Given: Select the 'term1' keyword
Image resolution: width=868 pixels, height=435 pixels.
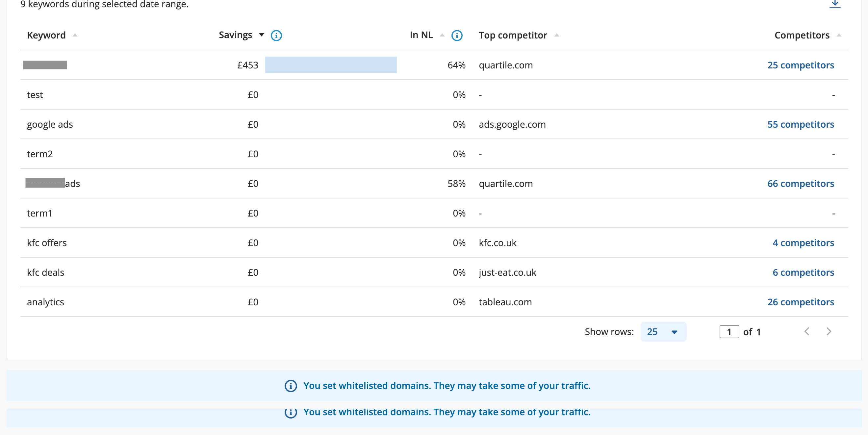Looking at the screenshot, I should 39,213.
